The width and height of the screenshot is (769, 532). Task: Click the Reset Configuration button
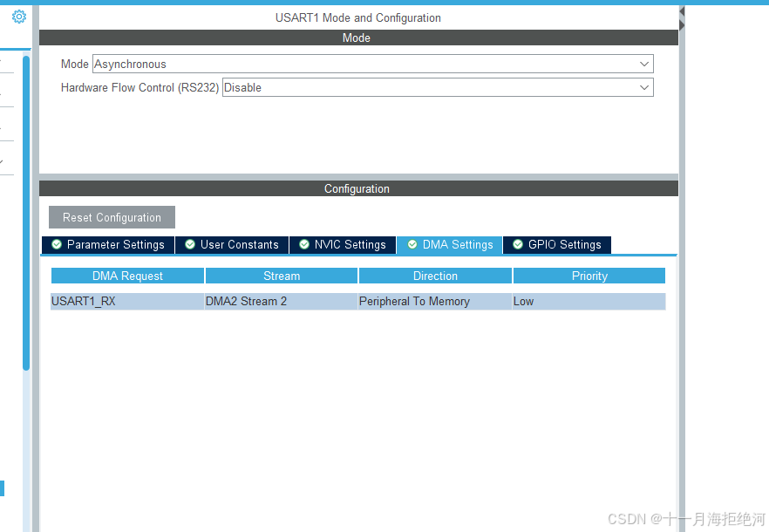[112, 217]
